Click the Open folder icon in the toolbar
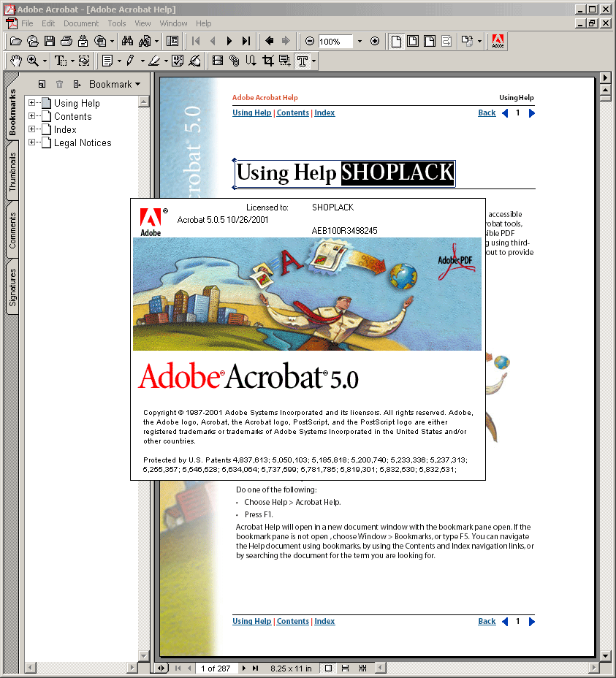The image size is (616, 678). point(15,41)
